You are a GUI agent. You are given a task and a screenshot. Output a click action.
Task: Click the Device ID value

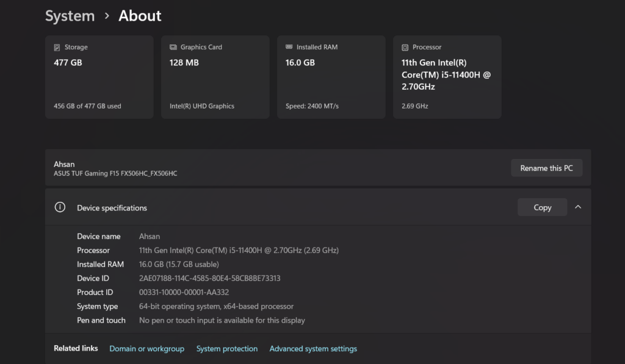pyautogui.click(x=209, y=279)
